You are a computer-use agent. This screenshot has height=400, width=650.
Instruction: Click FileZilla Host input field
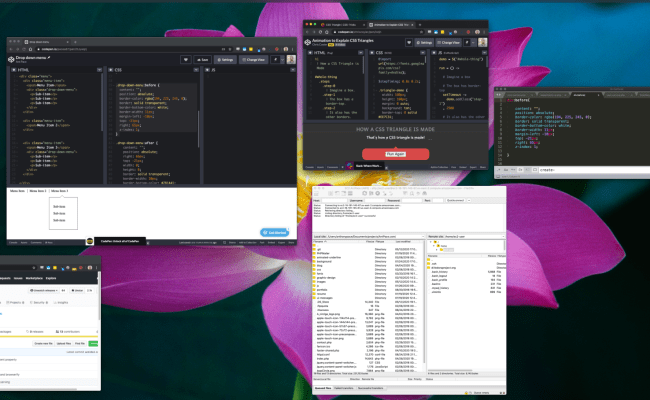(x=334, y=200)
